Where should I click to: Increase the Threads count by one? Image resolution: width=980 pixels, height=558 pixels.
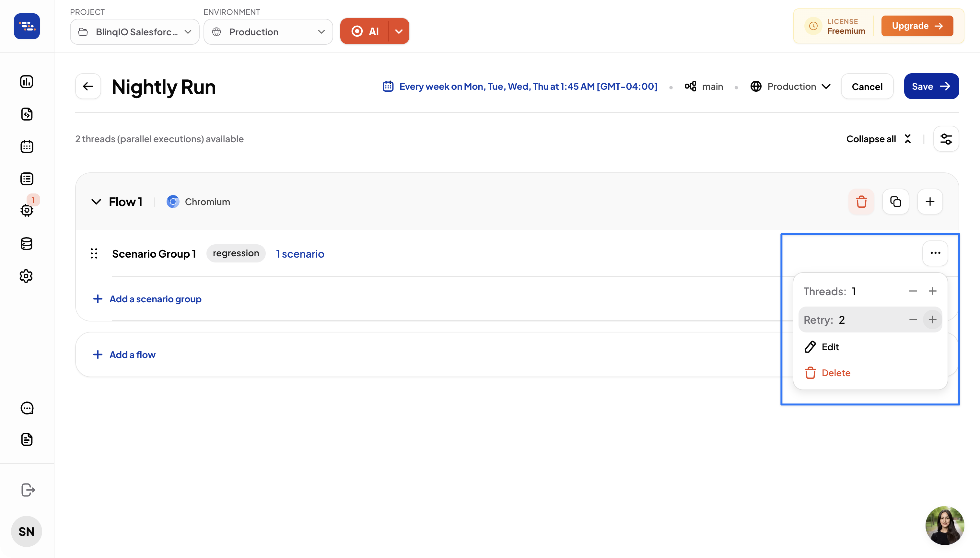(x=932, y=291)
